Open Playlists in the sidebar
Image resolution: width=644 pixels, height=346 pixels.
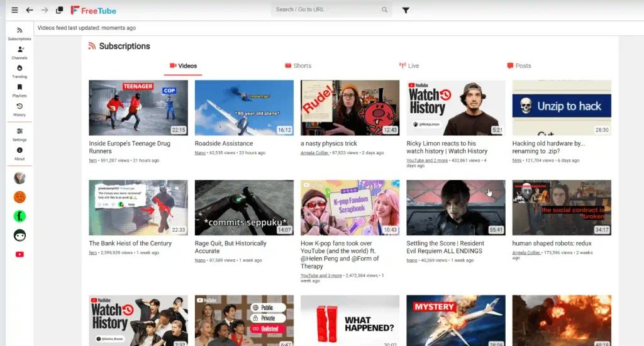click(19, 91)
